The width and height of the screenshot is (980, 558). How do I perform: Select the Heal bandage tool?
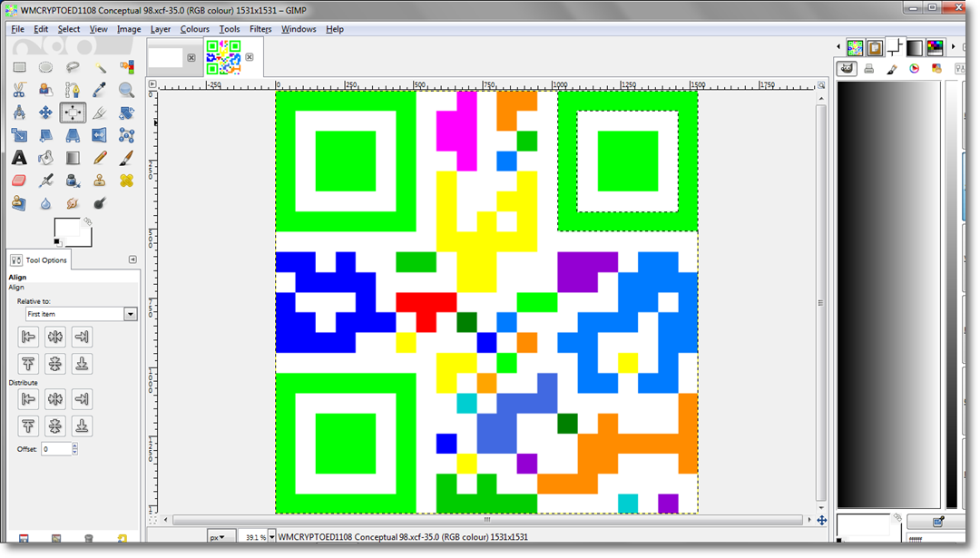coord(127,181)
